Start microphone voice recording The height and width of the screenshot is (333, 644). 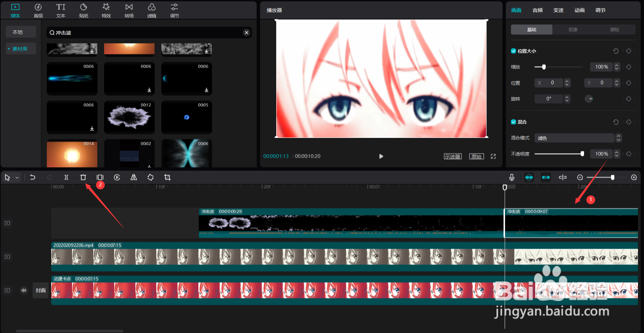[x=512, y=177]
